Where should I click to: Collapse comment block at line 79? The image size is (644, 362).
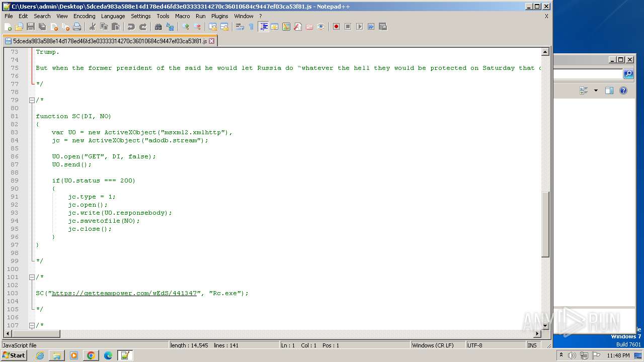click(32, 100)
